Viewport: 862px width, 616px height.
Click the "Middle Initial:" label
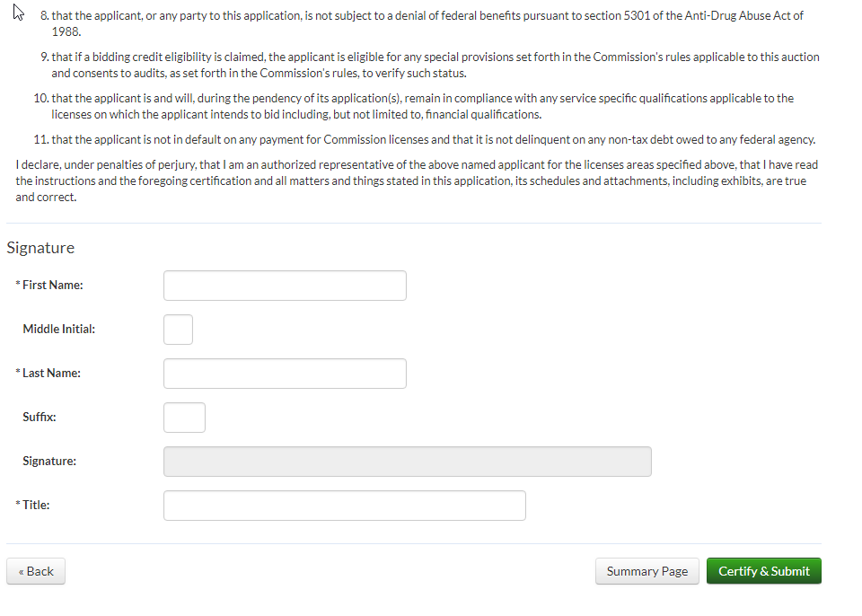tap(58, 330)
